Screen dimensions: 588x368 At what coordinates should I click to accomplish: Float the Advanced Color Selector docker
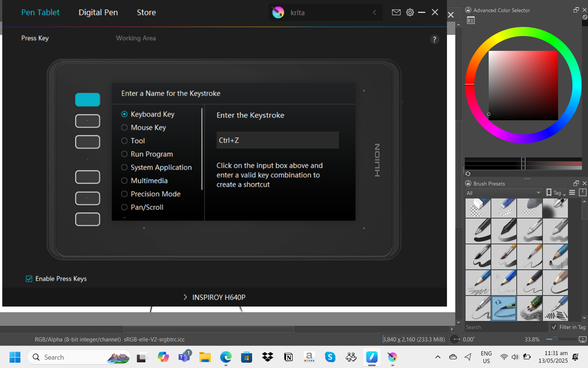coord(576,10)
